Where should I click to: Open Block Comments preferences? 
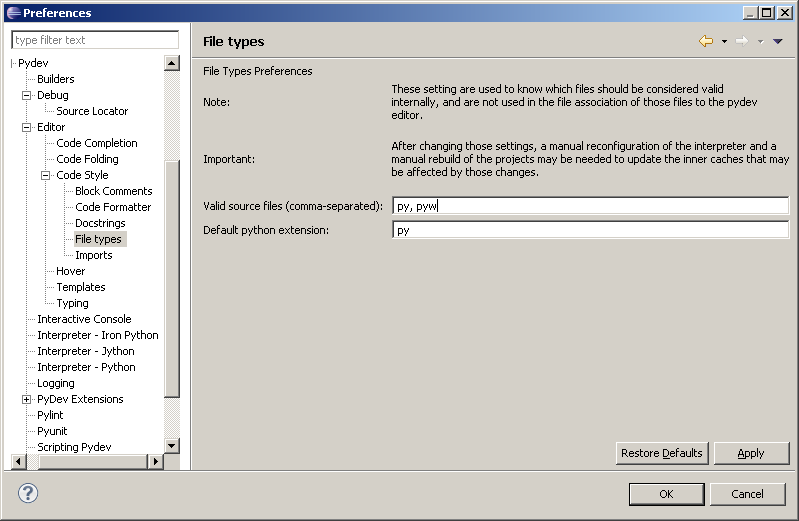[x=114, y=191]
